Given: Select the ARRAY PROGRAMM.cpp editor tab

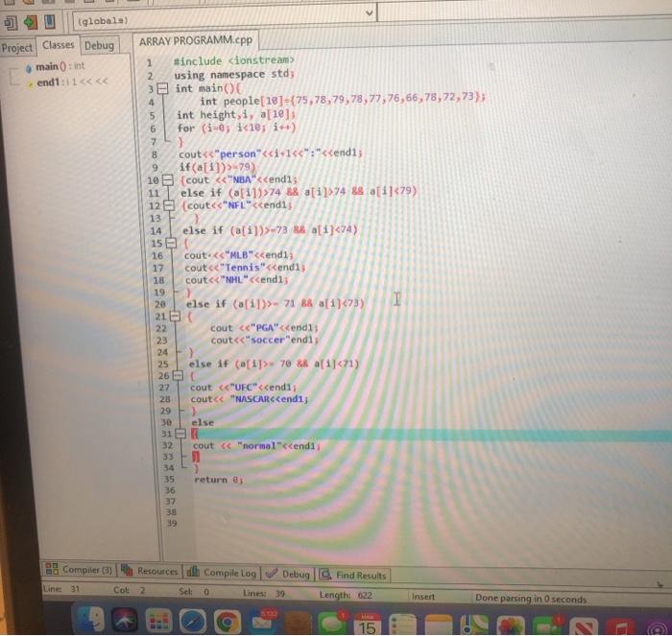Looking at the screenshot, I should tap(196, 40).
